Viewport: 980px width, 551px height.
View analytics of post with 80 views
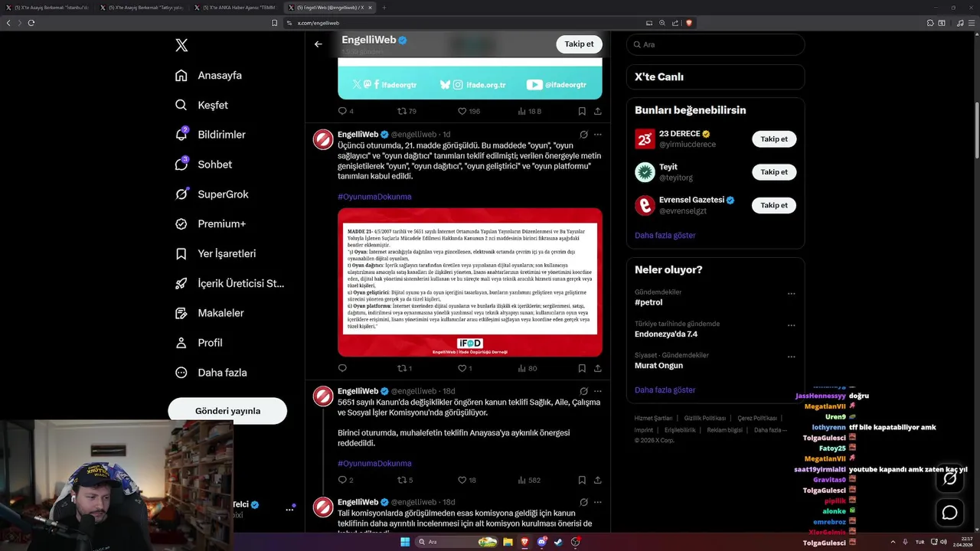[x=528, y=368]
